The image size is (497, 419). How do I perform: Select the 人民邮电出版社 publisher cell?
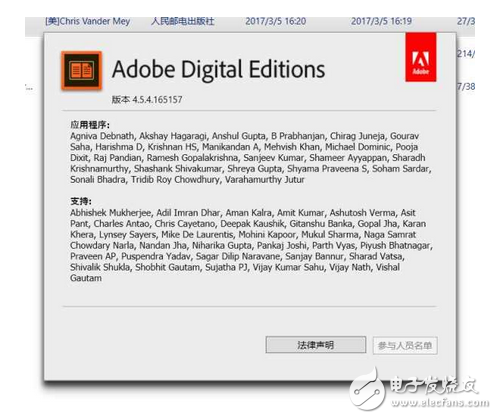[x=183, y=21]
